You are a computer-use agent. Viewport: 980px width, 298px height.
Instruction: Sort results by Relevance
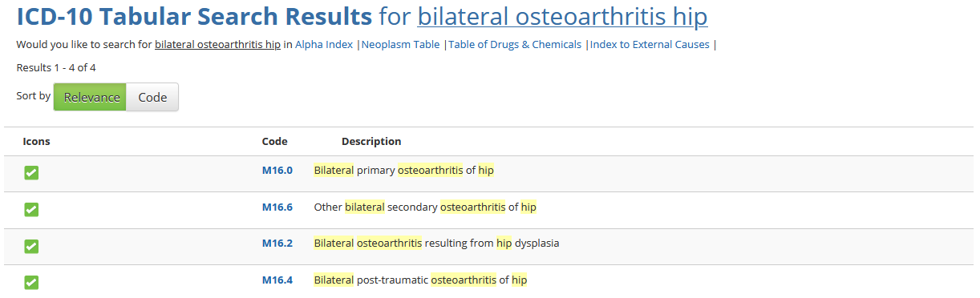[x=90, y=97]
